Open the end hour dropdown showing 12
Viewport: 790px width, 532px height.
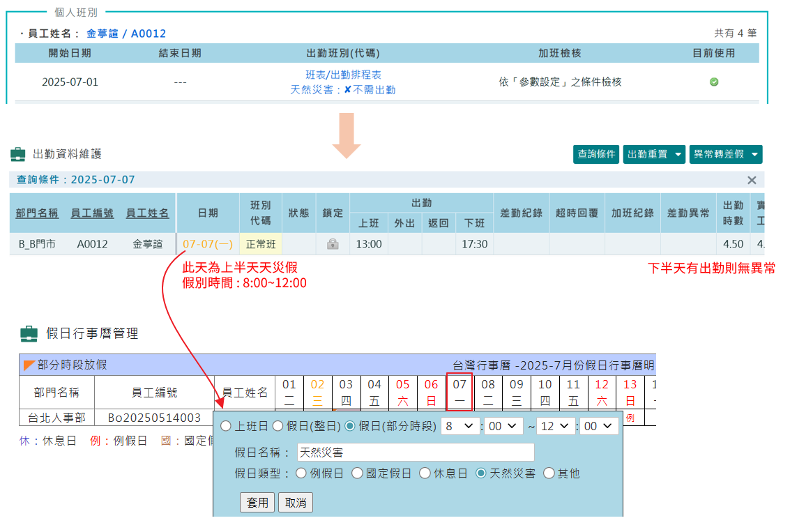tap(556, 426)
